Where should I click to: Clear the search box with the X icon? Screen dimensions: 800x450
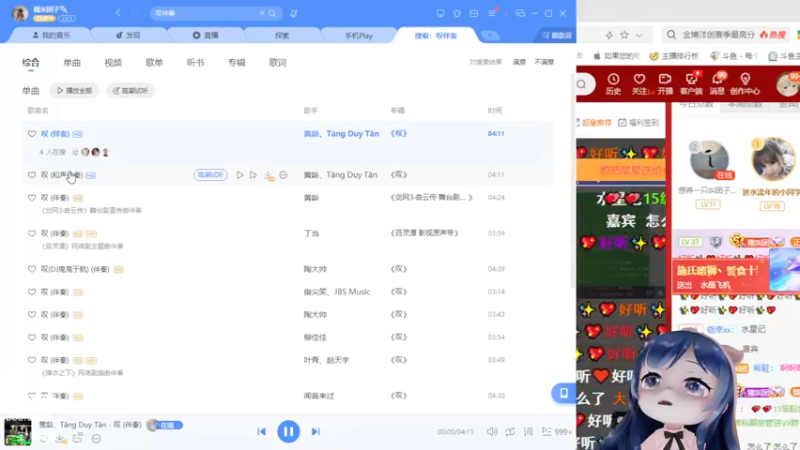click(262, 13)
